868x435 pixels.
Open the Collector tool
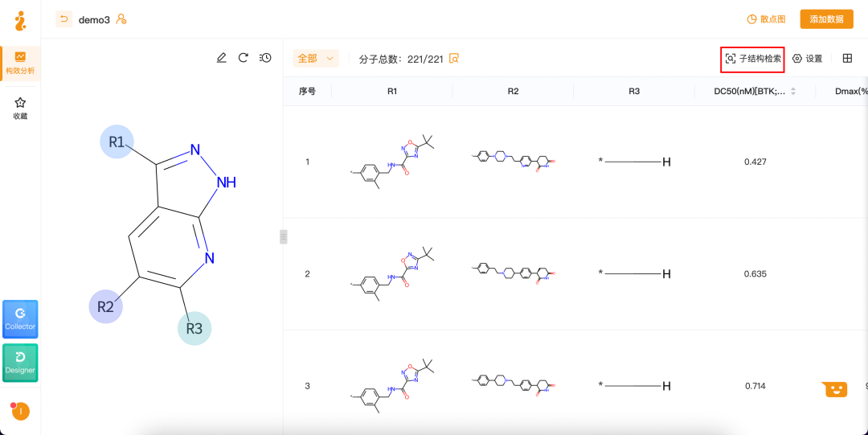click(20, 319)
